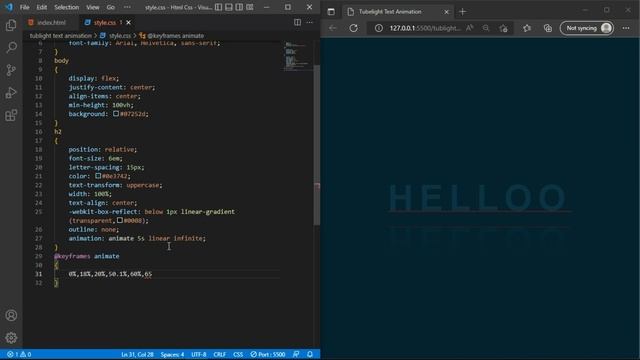Screen dimensions: 640x360
Task: Click the animation property line 27
Action: tap(137, 238)
